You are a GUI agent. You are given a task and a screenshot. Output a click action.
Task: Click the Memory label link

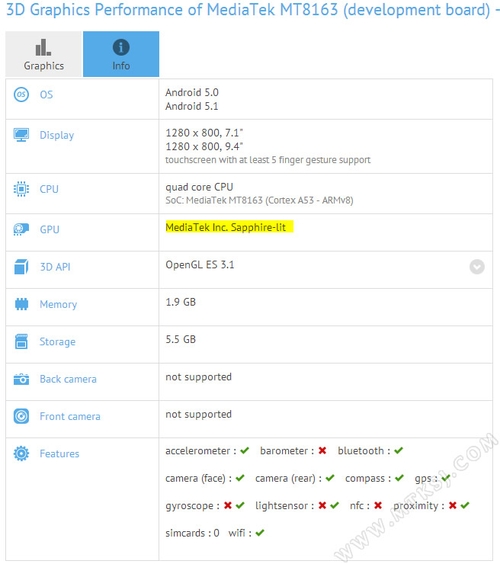58,304
